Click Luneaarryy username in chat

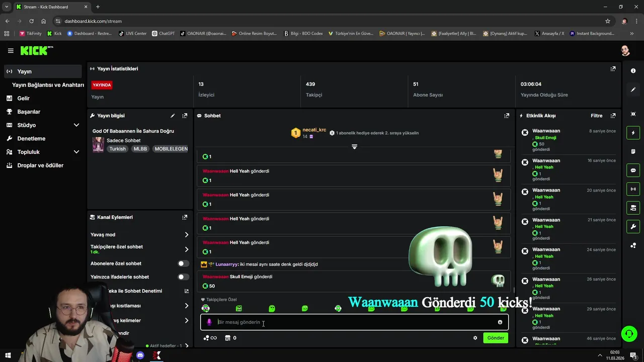point(226,264)
